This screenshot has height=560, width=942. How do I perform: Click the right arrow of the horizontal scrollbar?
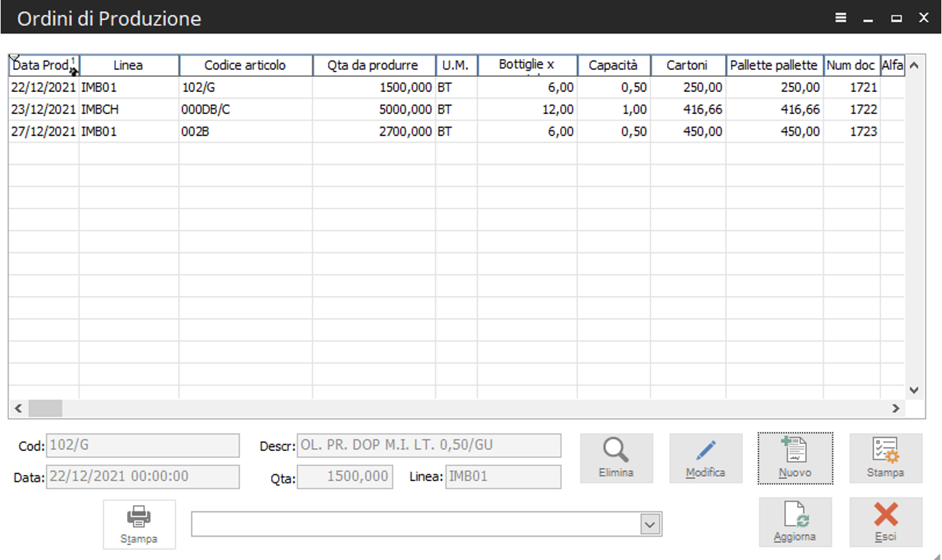[895, 408]
